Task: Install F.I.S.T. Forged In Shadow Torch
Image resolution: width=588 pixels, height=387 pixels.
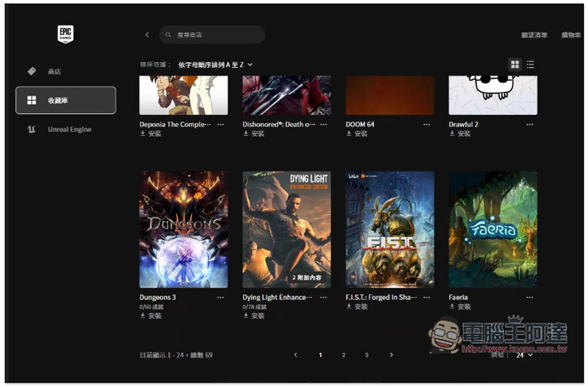Action: click(357, 307)
